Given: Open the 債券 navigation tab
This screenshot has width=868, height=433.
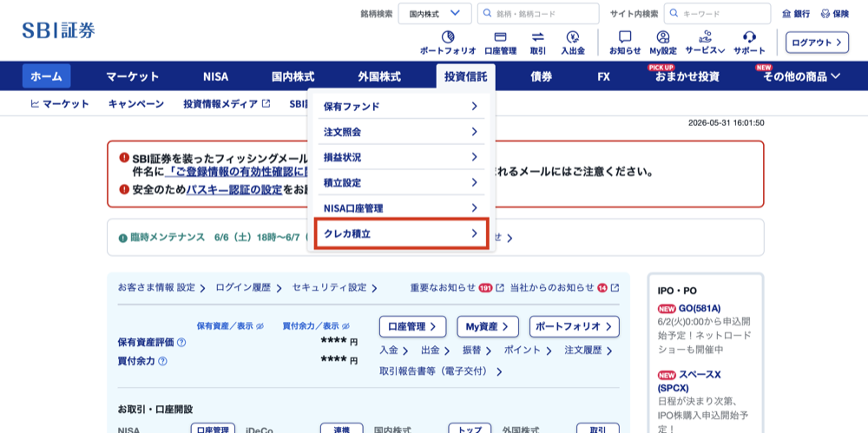Looking at the screenshot, I should (542, 76).
